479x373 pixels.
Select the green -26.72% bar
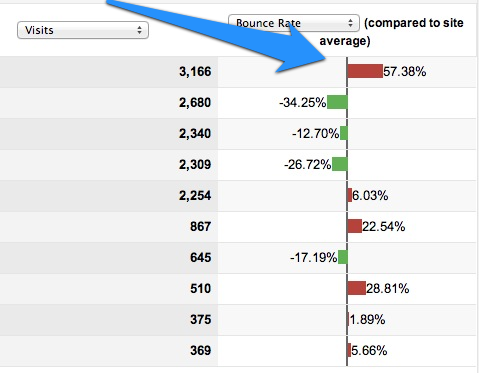[x=339, y=164]
